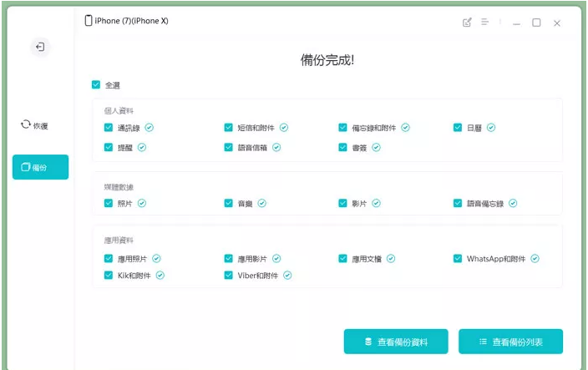
Task: Click the completed check icon beside 短信和附件
Action: [284, 128]
